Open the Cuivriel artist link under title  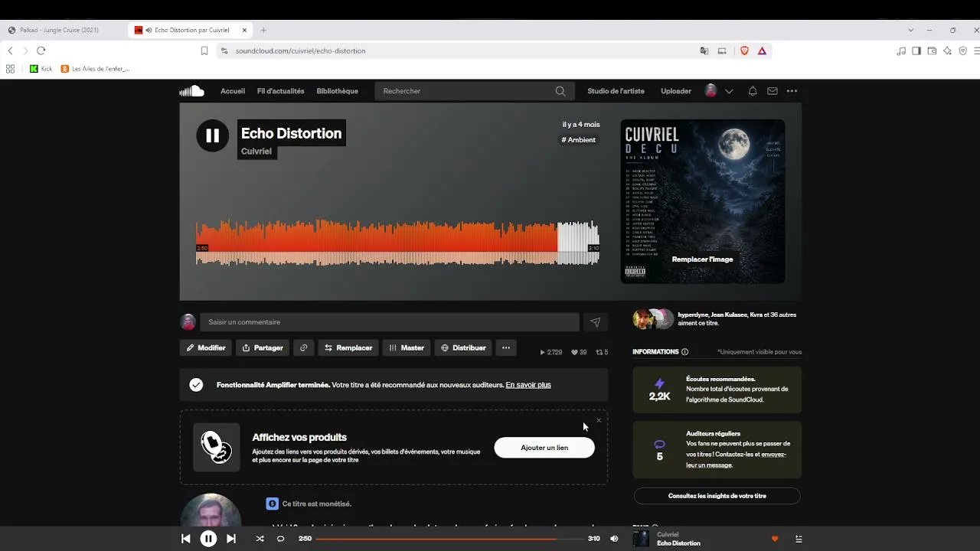point(256,152)
